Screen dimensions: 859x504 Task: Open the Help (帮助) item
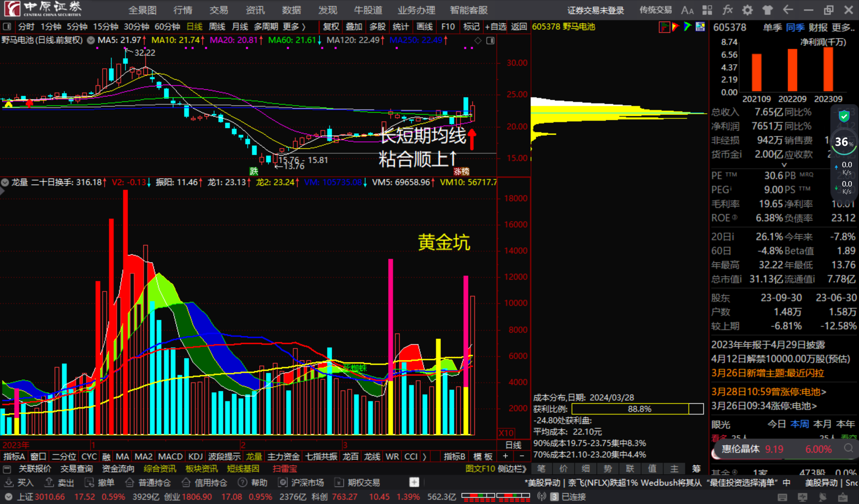coord(253,483)
